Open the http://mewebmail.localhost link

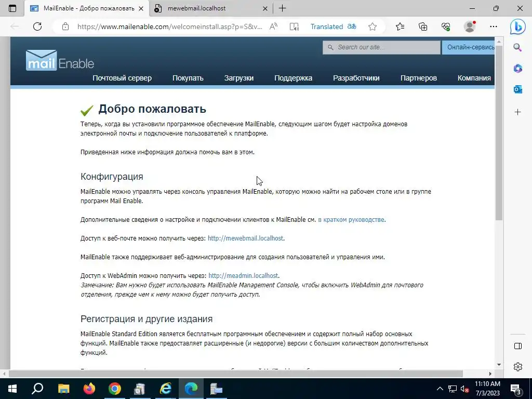[x=245, y=238]
